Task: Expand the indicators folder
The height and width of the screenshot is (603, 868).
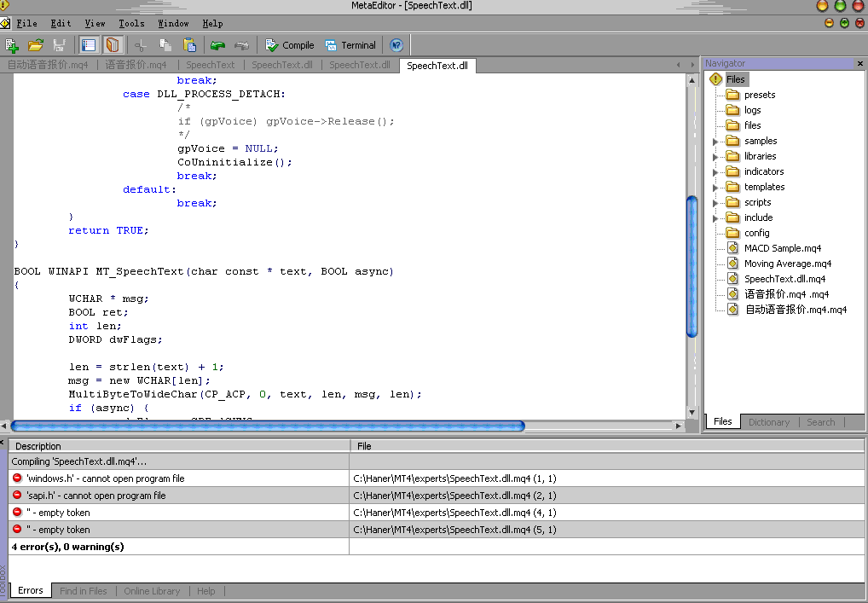Action: [x=715, y=173]
